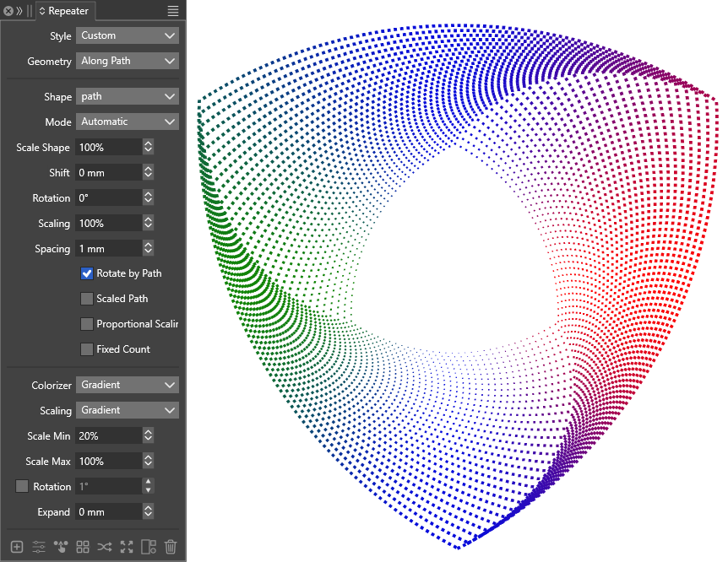Enable the Scaled Path checkbox
728x562 pixels.
[x=87, y=299]
